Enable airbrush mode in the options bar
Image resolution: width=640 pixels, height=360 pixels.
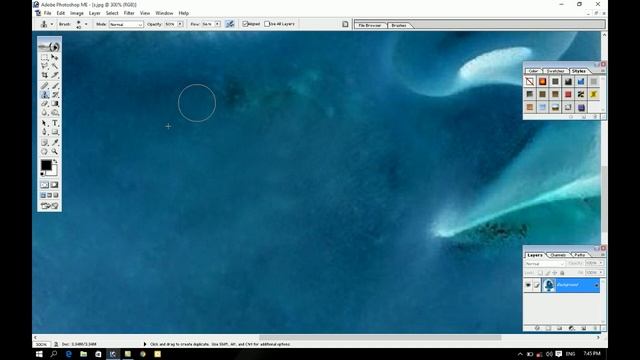(230, 24)
